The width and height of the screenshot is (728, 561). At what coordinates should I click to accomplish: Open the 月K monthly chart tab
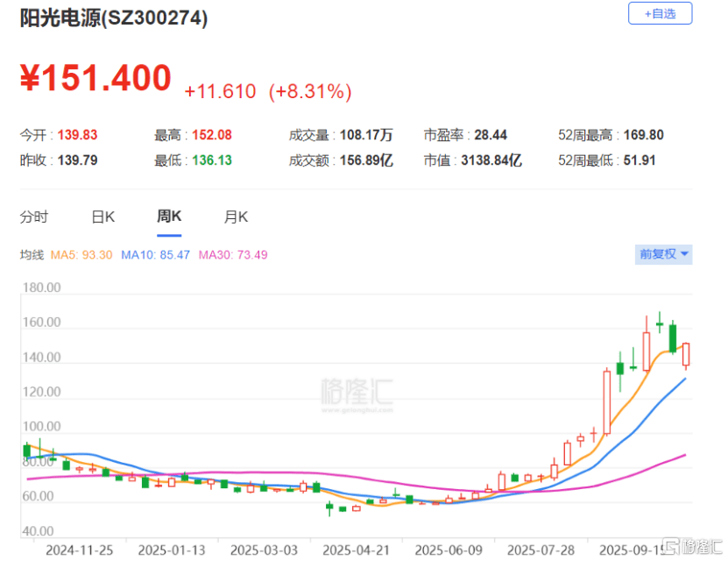[237, 217]
